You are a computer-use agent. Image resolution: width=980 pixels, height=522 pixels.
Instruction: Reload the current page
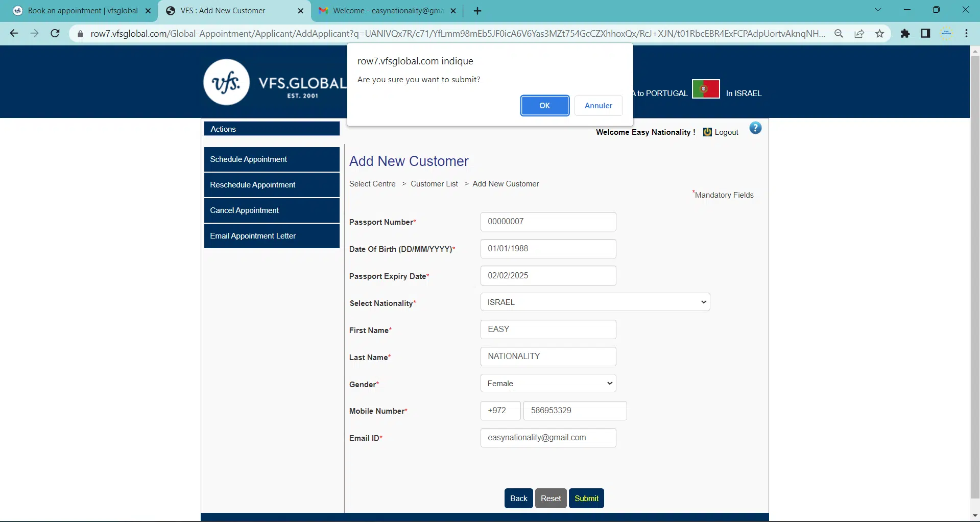[55, 34]
